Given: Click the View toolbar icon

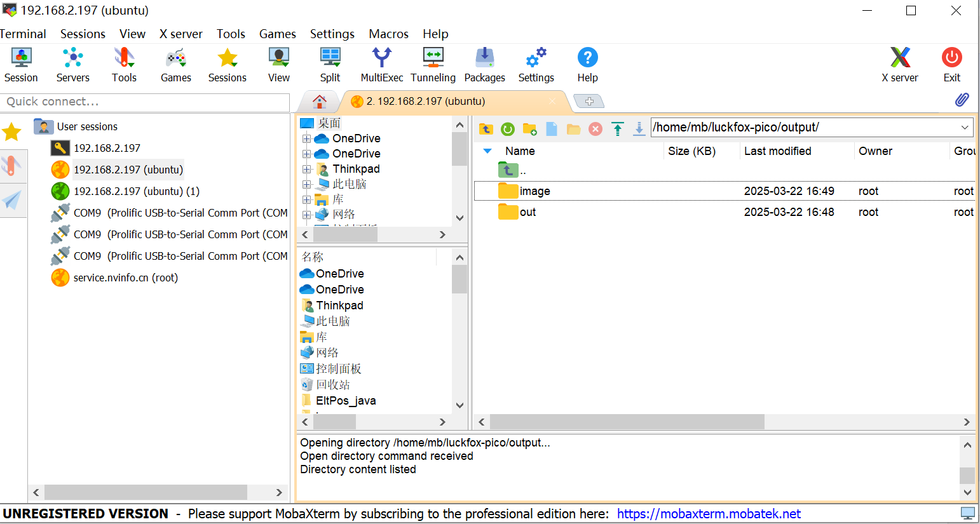Looking at the screenshot, I should pyautogui.click(x=278, y=65).
